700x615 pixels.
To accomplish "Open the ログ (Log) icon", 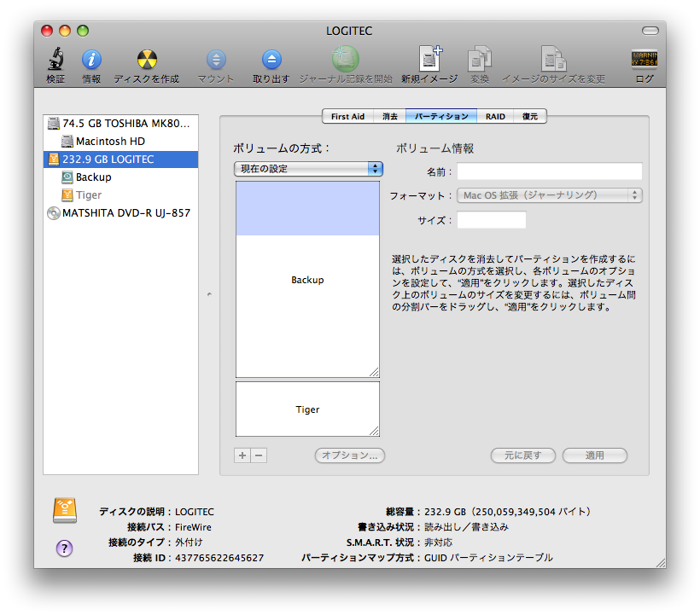I will pyautogui.click(x=645, y=59).
